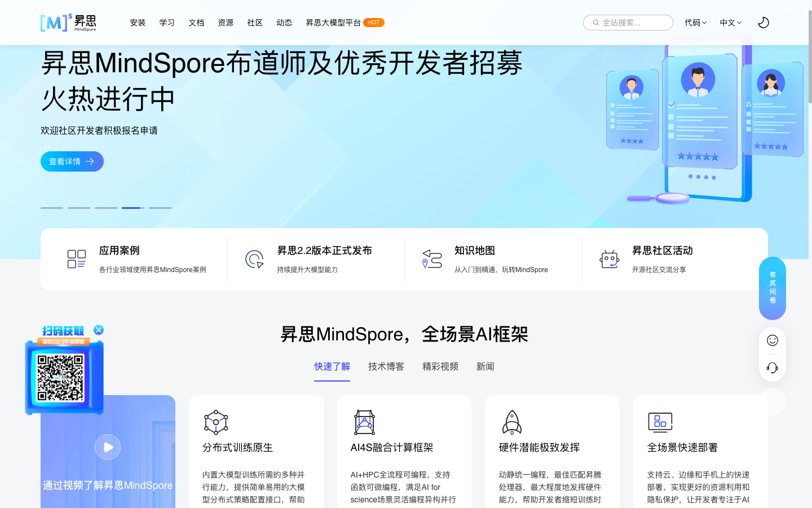The image size is (812, 508).
Task: Click AI4S融合计算框架 card title
Action: [392, 448]
